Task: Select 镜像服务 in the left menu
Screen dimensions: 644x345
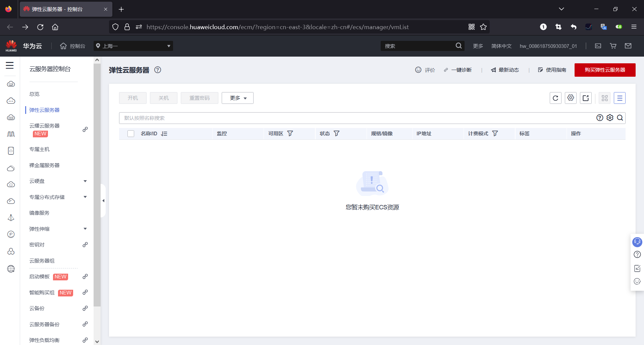Action: tap(39, 213)
